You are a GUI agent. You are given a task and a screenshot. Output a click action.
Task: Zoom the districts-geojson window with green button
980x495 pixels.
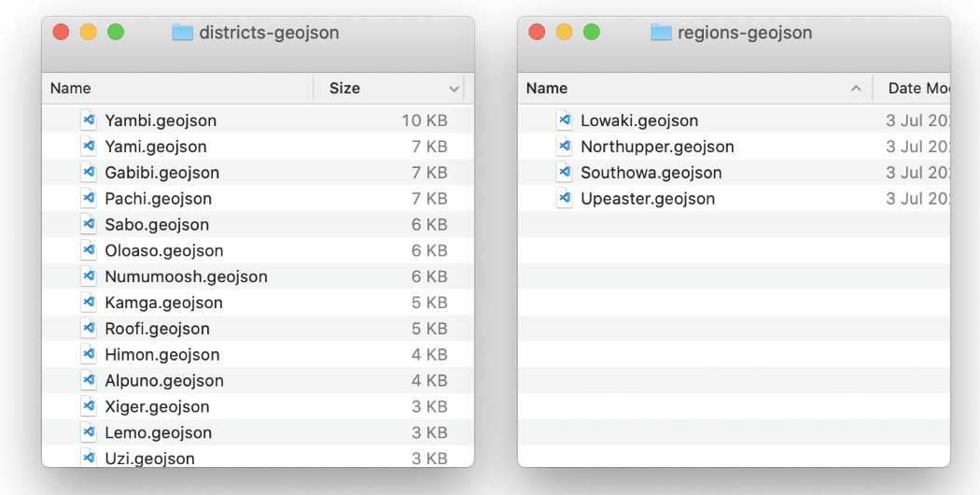(116, 32)
